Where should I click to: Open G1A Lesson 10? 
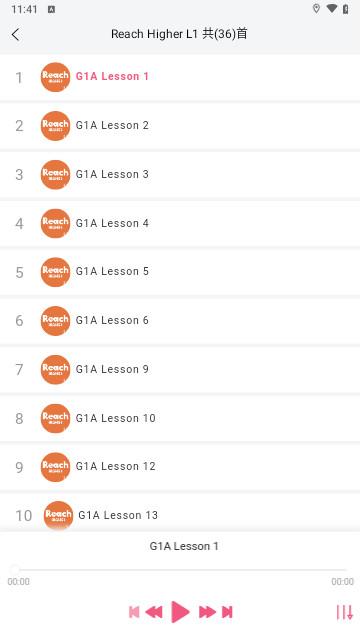tap(180, 418)
